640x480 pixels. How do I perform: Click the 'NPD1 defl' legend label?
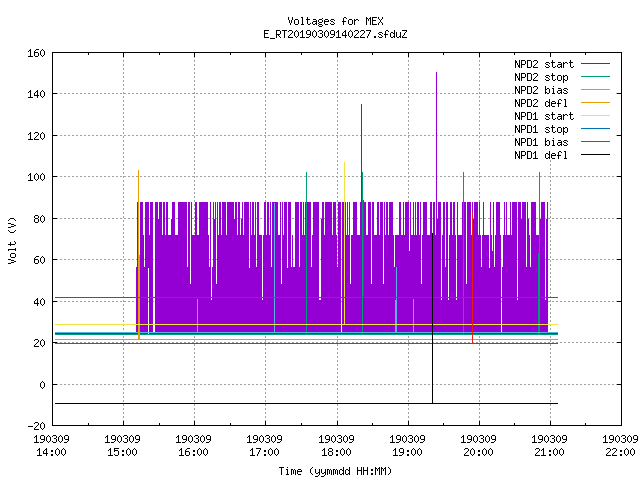[541, 156]
